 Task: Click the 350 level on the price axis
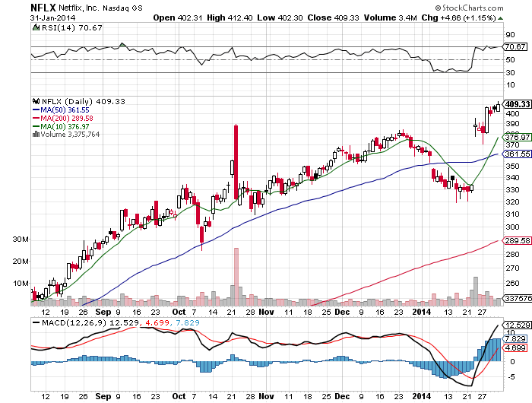pyautogui.click(x=512, y=167)
